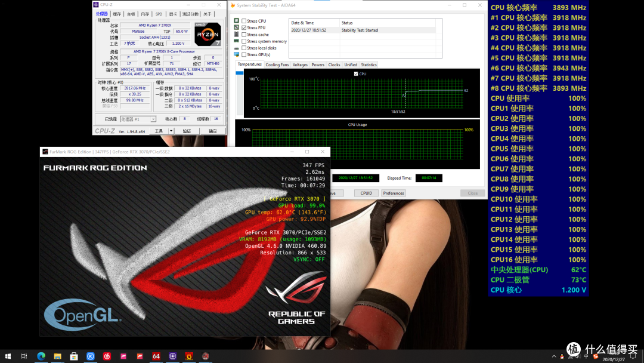The image size is (644, 363).
Task: Toggle the CPU graph checkbox
Action: (x=356, y=74)
